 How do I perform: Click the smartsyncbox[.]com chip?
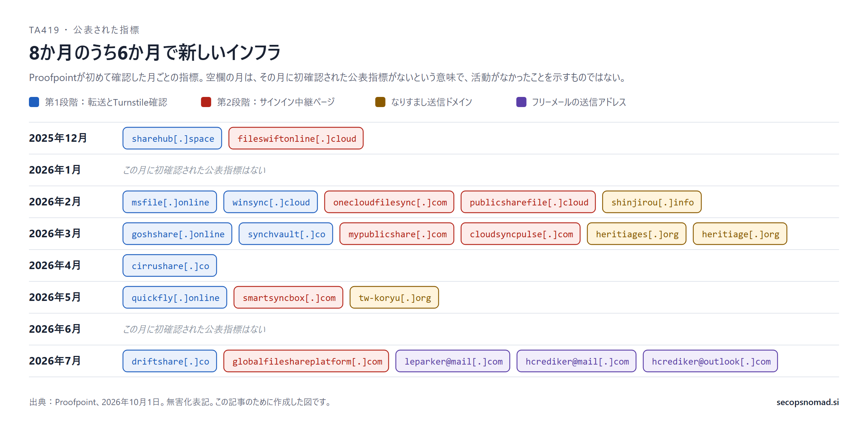point(289,297)
